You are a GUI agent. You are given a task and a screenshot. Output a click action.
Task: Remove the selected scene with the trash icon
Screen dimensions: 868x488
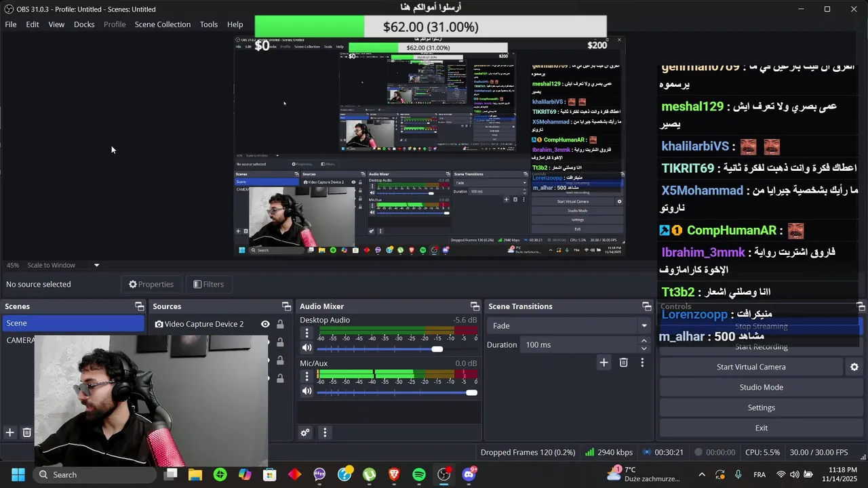[x=27, y=432]
